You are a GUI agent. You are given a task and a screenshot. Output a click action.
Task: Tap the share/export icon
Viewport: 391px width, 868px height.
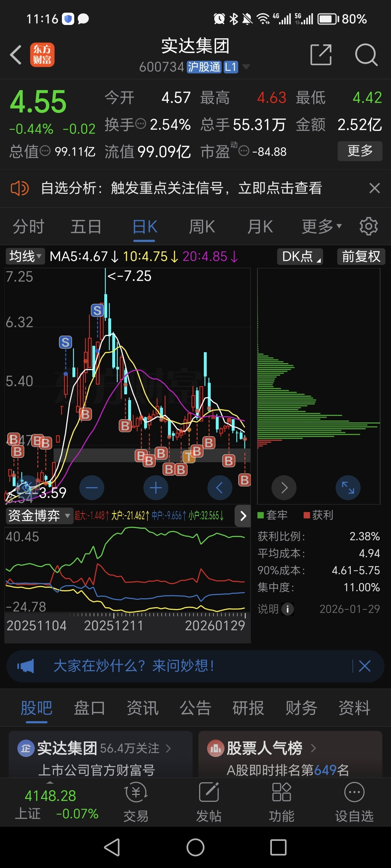(x=321, y=55)
